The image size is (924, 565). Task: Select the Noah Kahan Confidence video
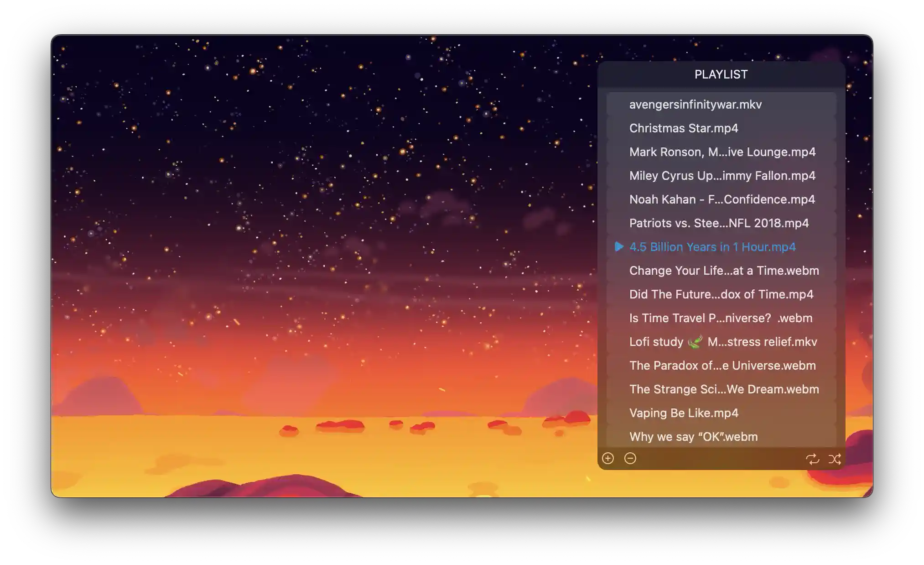(721, 199)
